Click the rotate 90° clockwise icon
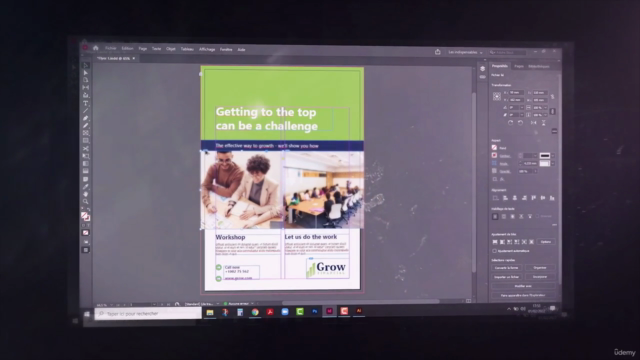 [x=510, y=122]
